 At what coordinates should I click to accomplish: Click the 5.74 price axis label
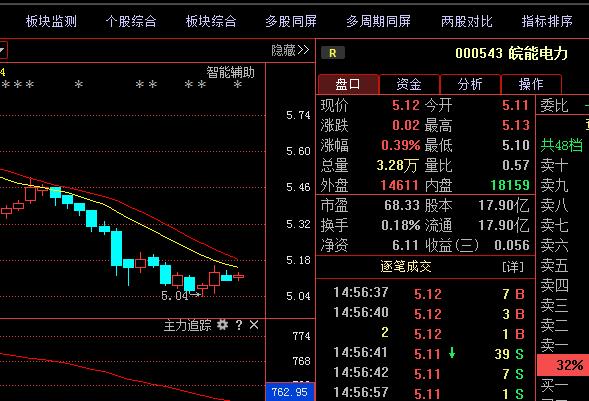(x=298, y=115)
